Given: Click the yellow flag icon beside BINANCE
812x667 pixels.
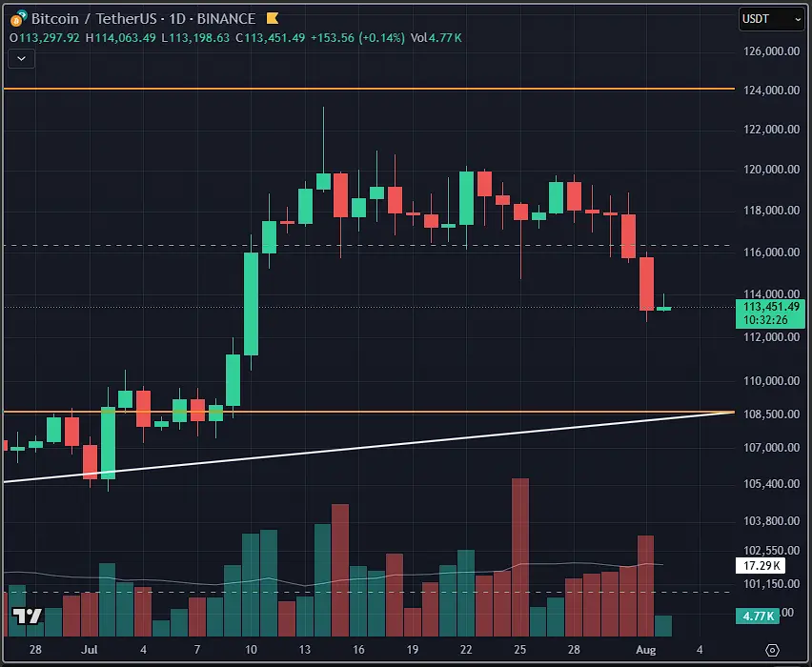Looking at the screenshot, I should (x=273, y=19).
